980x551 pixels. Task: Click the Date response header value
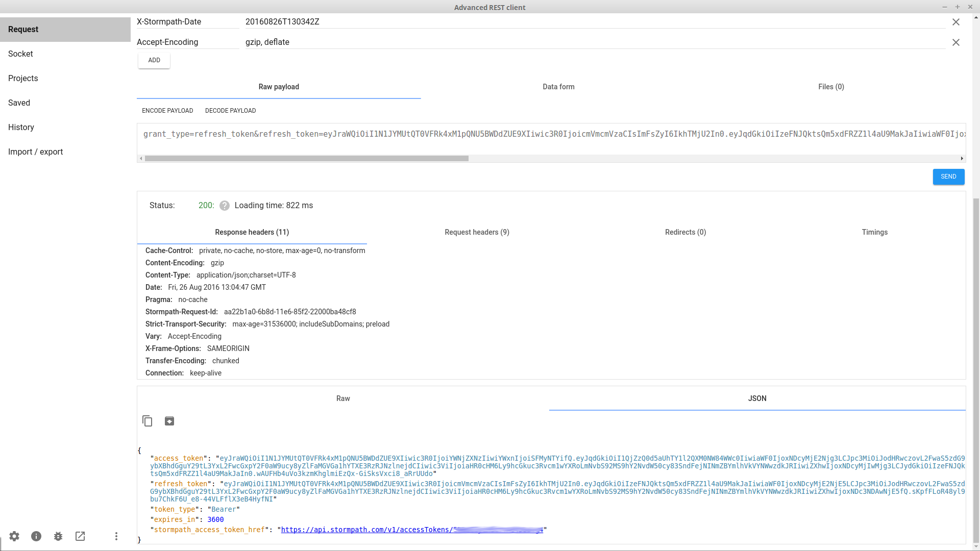217,287
